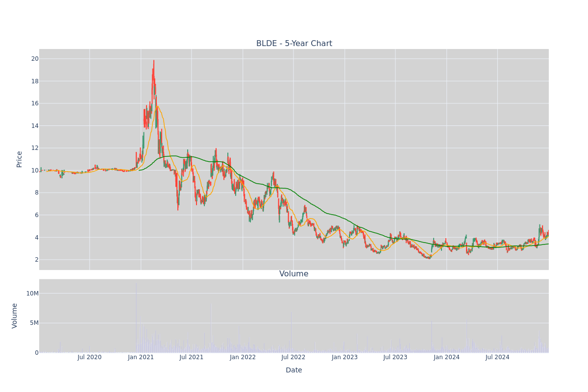
Task: Click the Price y-axis label
Action: [20, 159]
